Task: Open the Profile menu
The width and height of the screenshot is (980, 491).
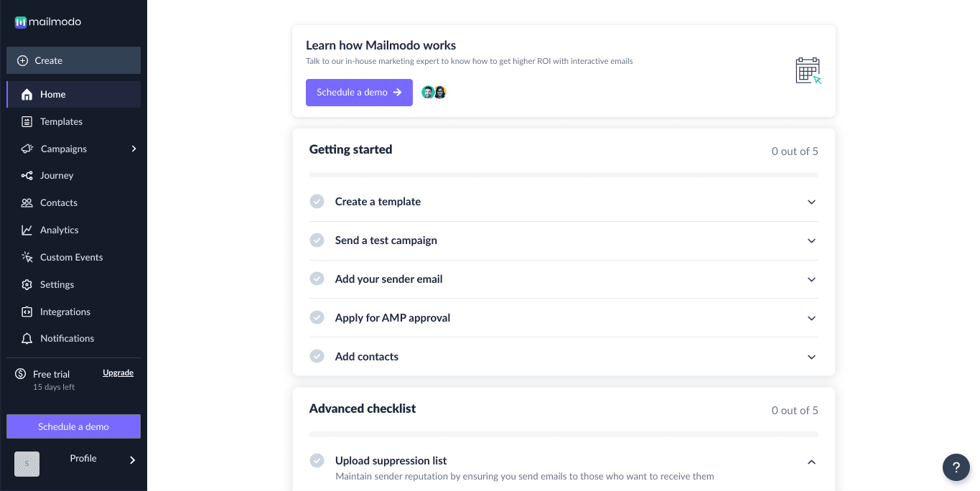Action: point(83,458)
